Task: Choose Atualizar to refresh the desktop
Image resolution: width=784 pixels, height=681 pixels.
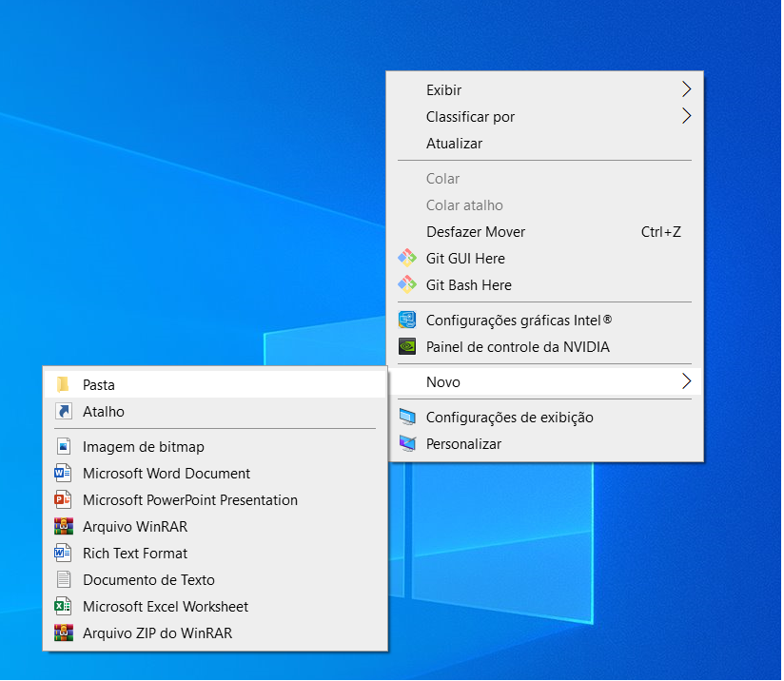Action: click(544, 144)
